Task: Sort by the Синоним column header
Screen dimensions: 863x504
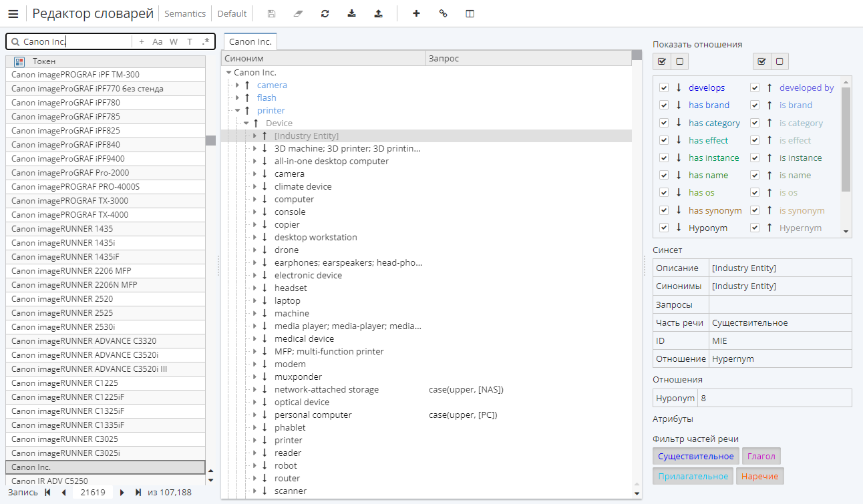Action: 323,59
